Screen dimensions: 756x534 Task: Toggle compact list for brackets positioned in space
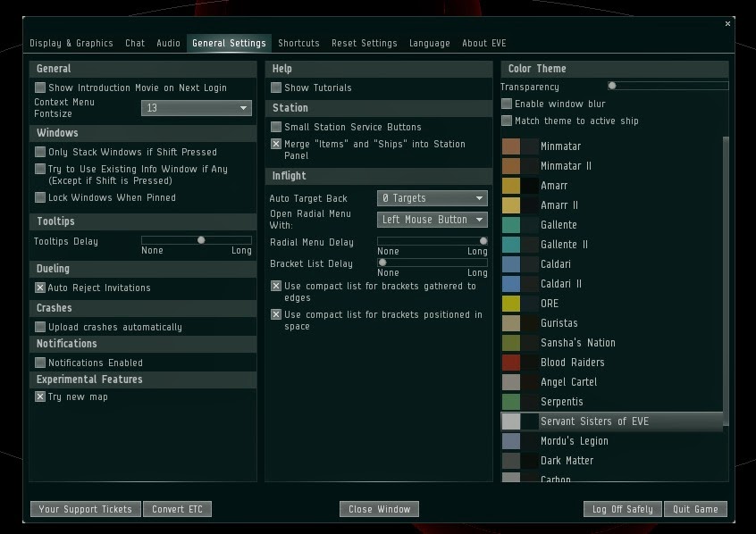coord(276,314)
